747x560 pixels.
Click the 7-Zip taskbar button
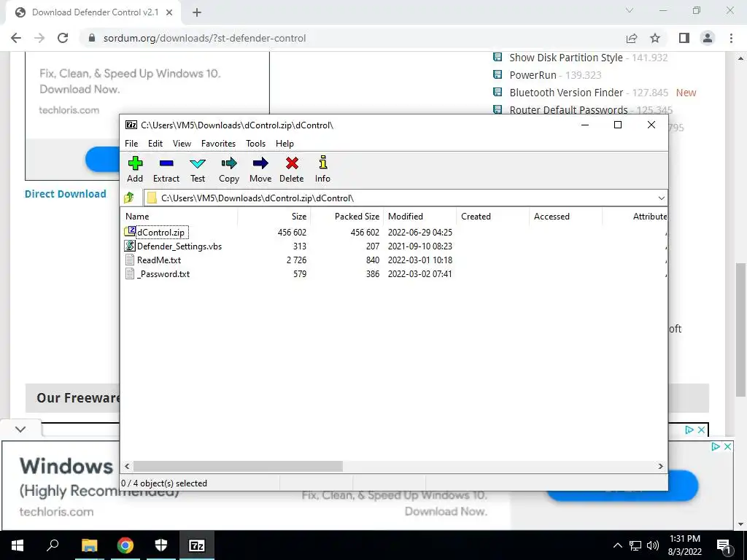tap(197, 545)
